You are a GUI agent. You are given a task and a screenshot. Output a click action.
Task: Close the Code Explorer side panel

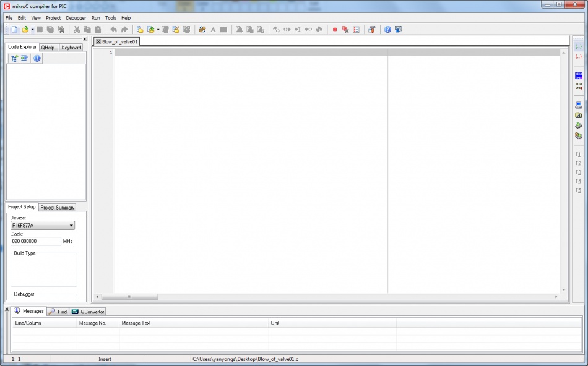(x=85, y=39)
